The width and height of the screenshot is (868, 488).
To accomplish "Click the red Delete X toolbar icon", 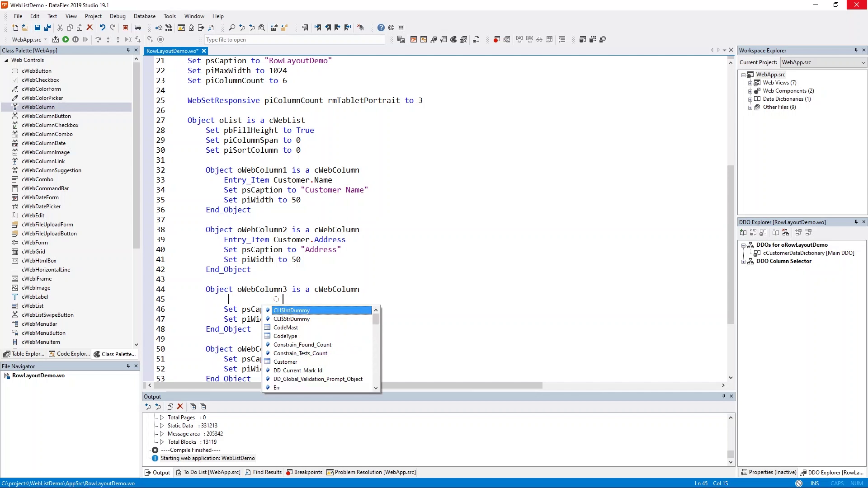I will (90, 28).
